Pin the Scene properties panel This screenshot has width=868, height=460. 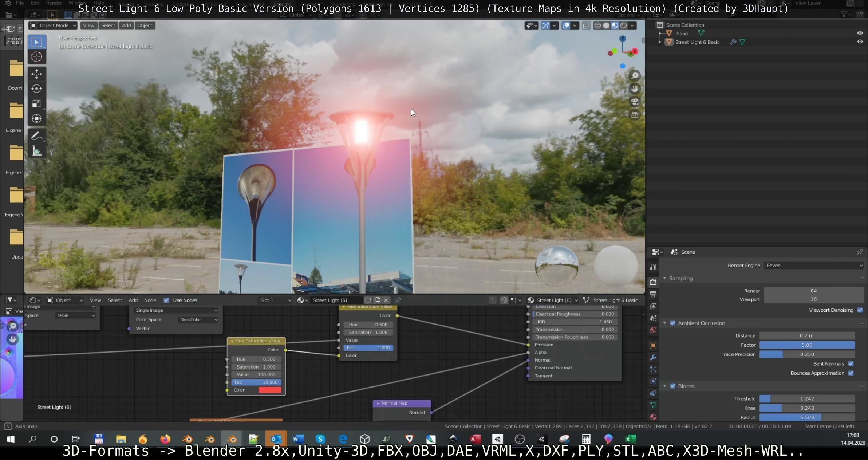pyautogui.click(x=860, y=252)
